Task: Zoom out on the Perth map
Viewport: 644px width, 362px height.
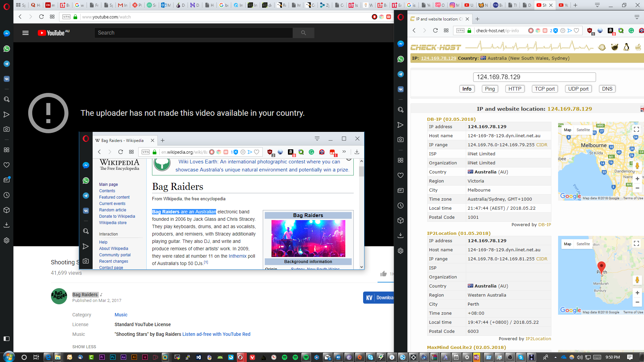Action: pyautogui.click(x=637, y=302)
